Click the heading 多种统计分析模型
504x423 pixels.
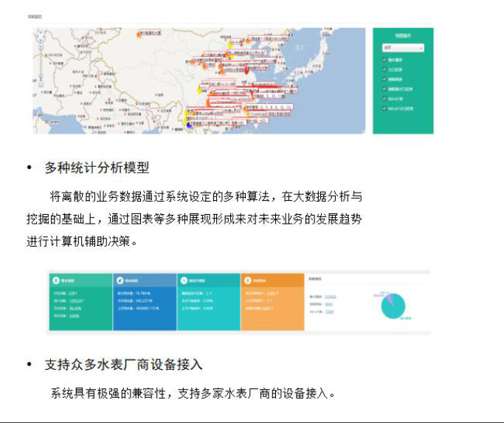(97, 168)
